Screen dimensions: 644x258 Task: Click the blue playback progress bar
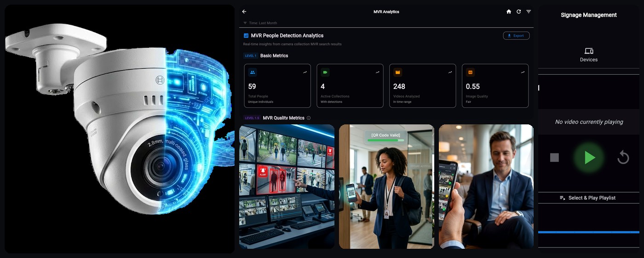[x=589, y=232]
